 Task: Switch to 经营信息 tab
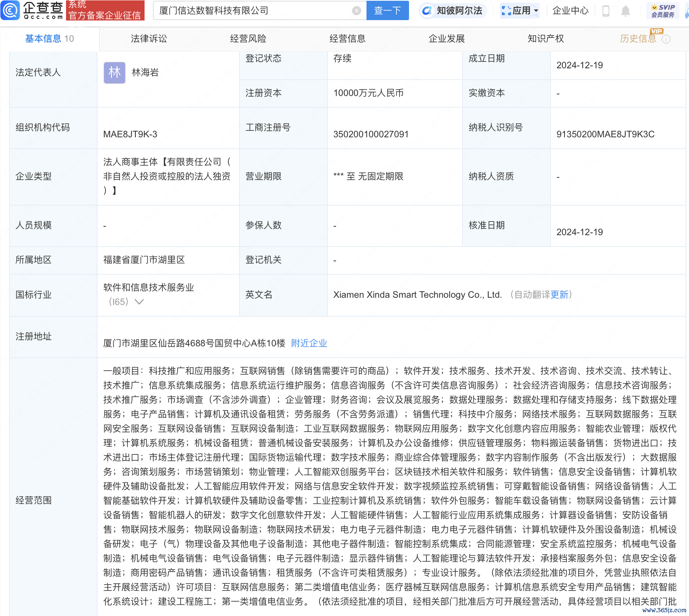348,39
